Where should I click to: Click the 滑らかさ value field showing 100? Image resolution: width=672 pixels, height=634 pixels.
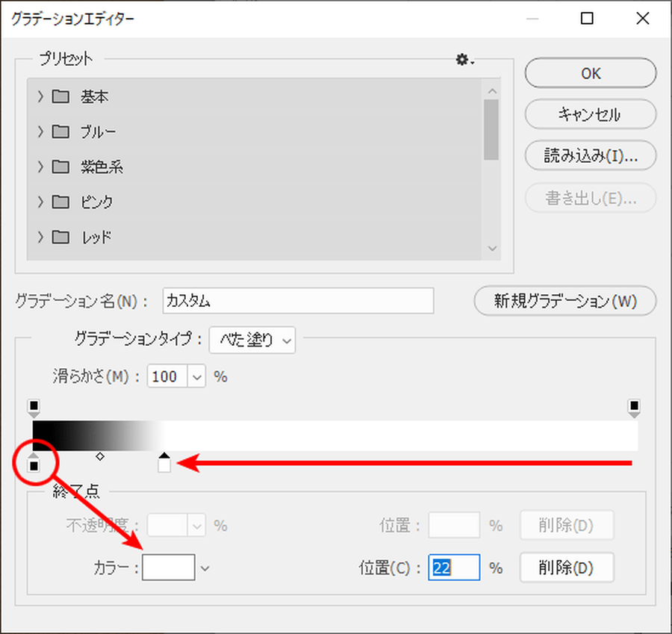pyautogui.click(x=167, y=377)
